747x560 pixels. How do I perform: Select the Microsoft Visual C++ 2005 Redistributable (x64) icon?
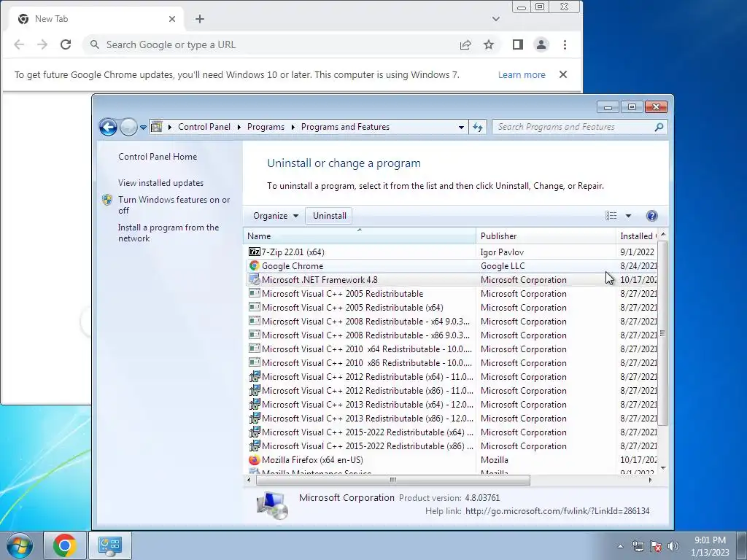coord(255,307)
